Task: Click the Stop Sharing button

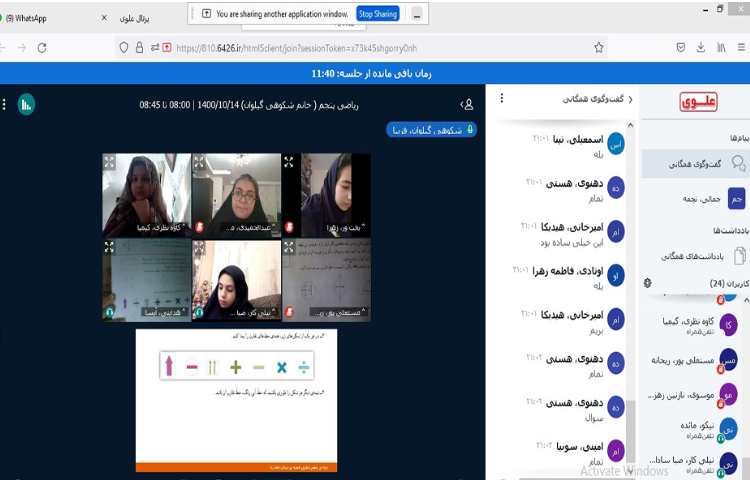Action: coord(377,14)
